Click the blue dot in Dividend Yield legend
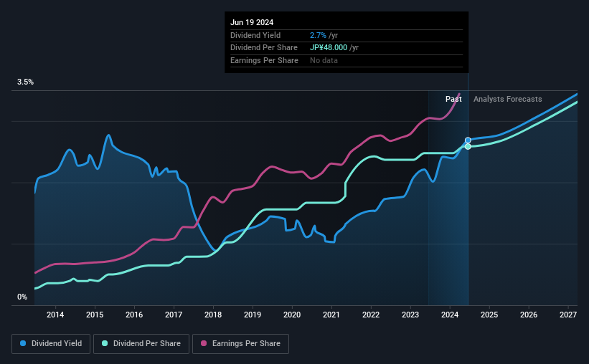The height and width of the screenshot is (364, 589). coord(23,343)
